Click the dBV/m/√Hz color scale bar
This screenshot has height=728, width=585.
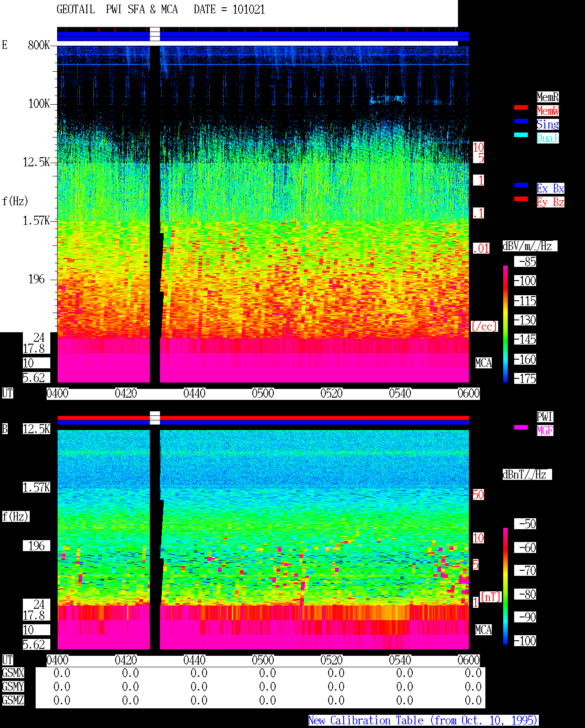coord(505,324)
